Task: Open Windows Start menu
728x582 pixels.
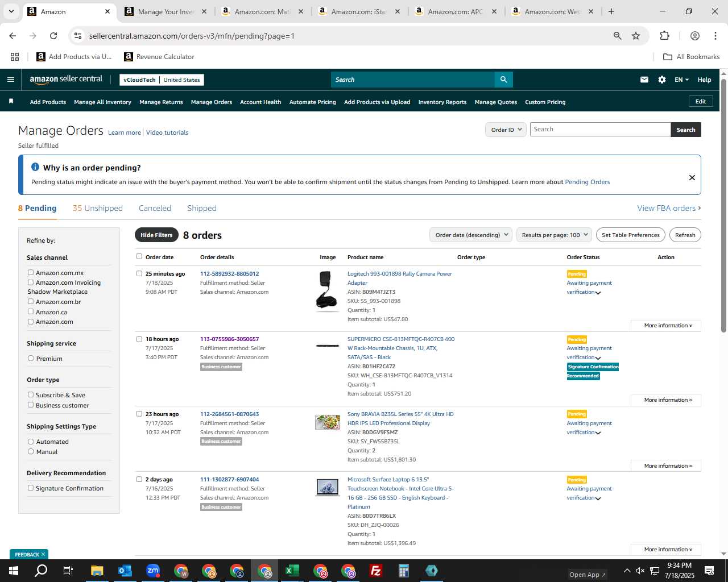Action: click(x=14, y=571)
